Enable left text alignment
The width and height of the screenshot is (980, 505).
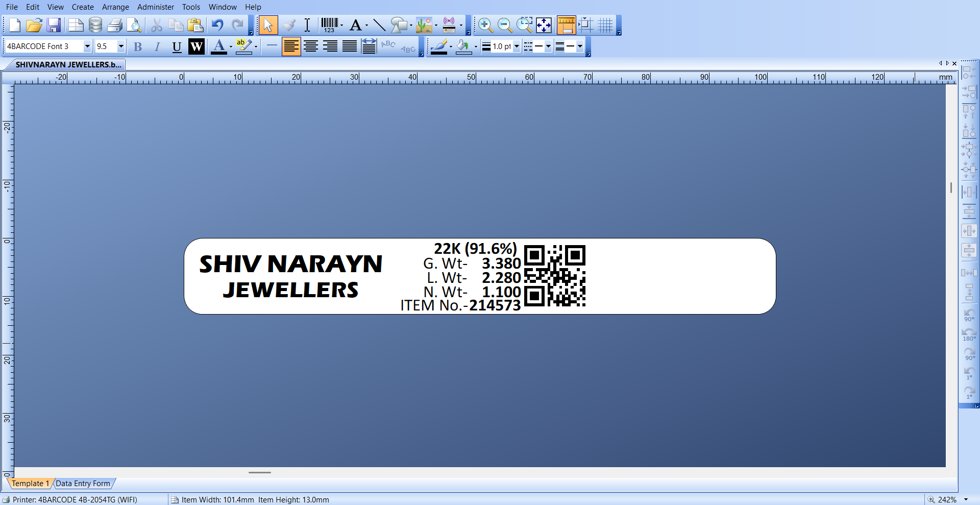[291, 46]
